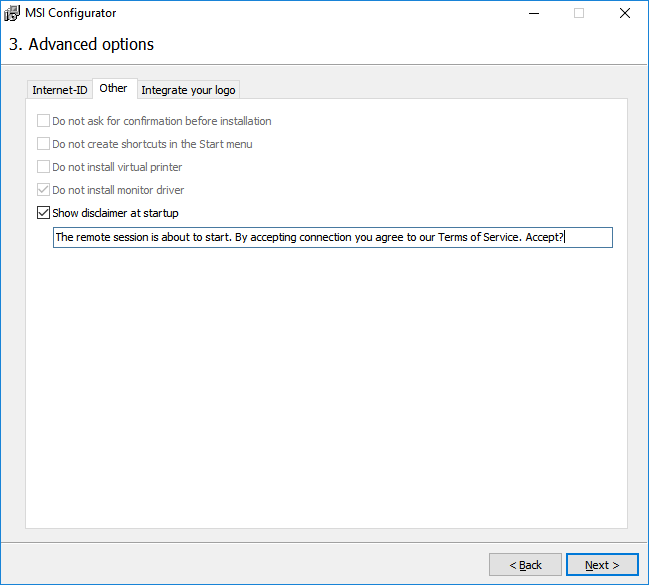Uncheck 'Show disclaimer at startup'
The height and width of the screenshot is (585, 649).
tap(43, 213)
